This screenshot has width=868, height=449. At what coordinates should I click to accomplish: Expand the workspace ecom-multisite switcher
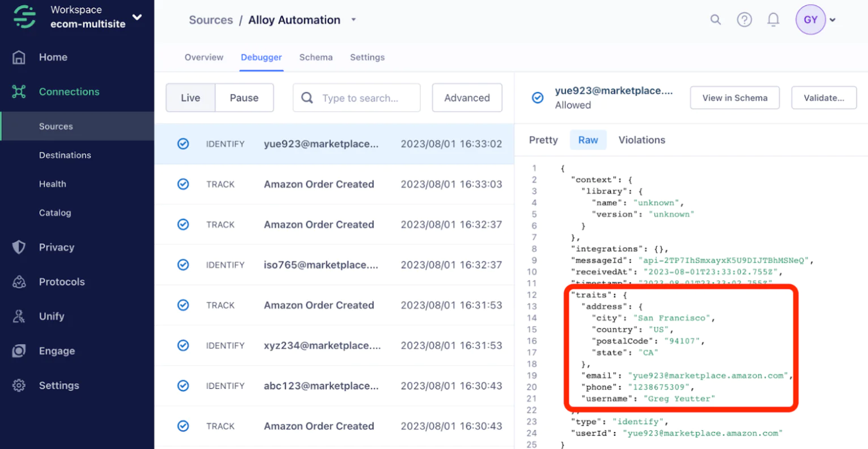(137, 17)
